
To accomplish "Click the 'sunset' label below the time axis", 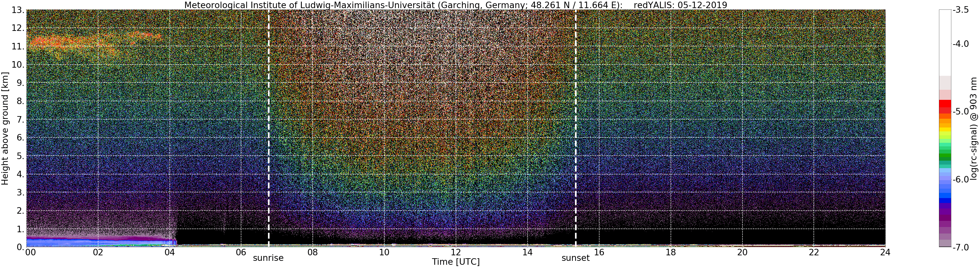I will click(576, 258).
